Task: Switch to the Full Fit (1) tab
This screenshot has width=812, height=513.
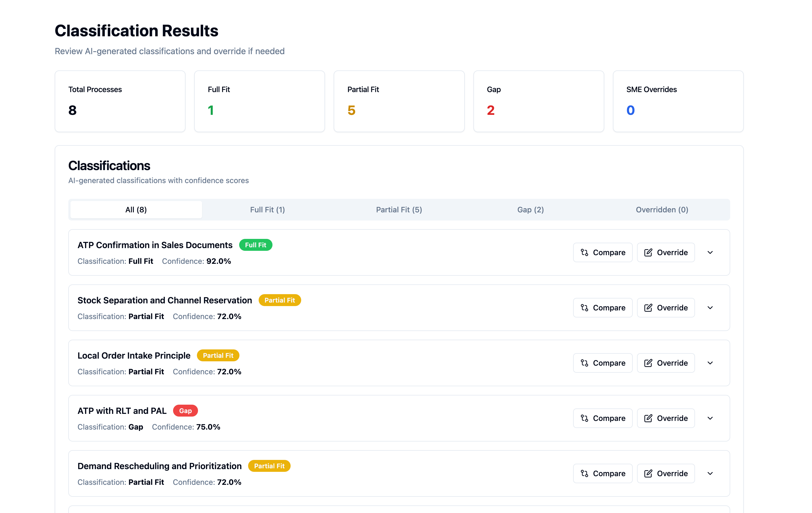Action: [x=267, y=209]
